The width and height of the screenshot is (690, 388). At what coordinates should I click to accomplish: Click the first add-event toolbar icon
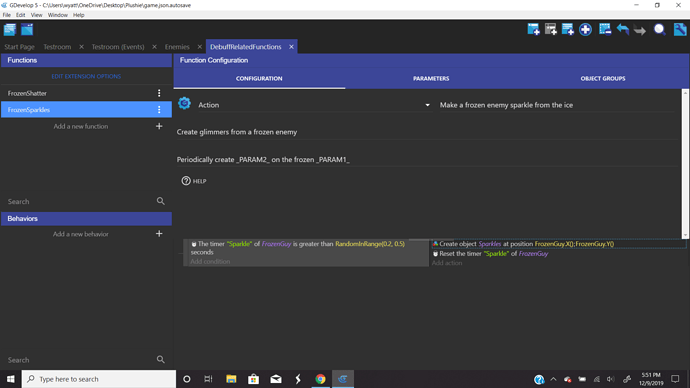click(533, 29)
